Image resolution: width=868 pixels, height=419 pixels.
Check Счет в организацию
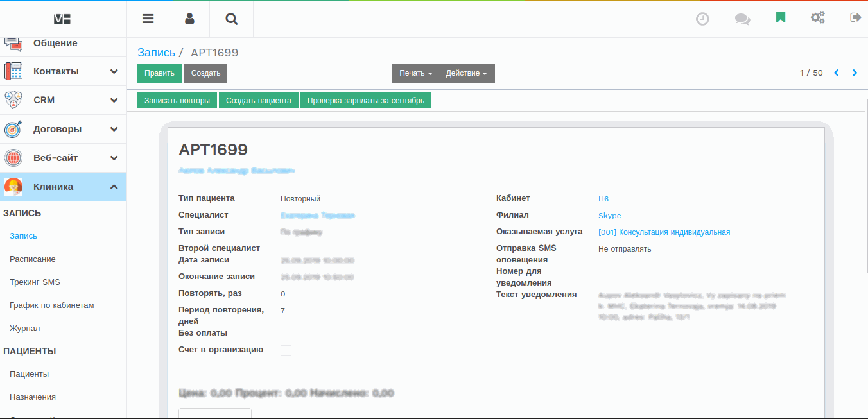(x=286, y=350)
